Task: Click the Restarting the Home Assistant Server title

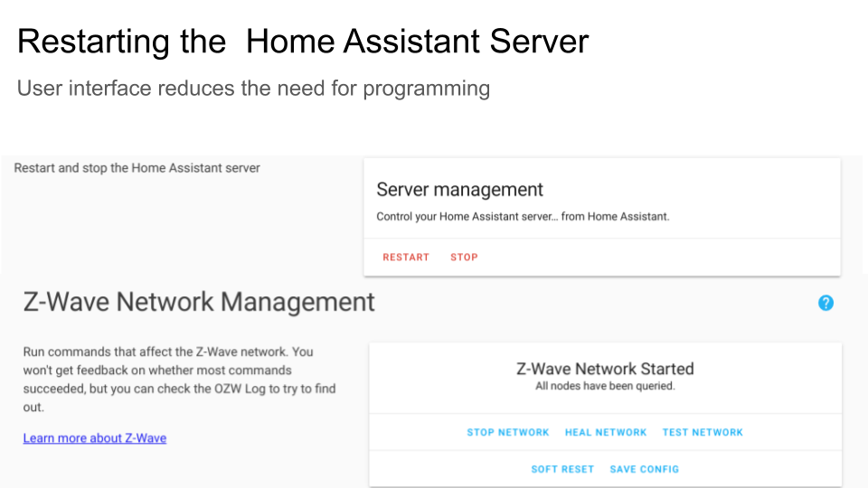Action: tap(303, 42)
